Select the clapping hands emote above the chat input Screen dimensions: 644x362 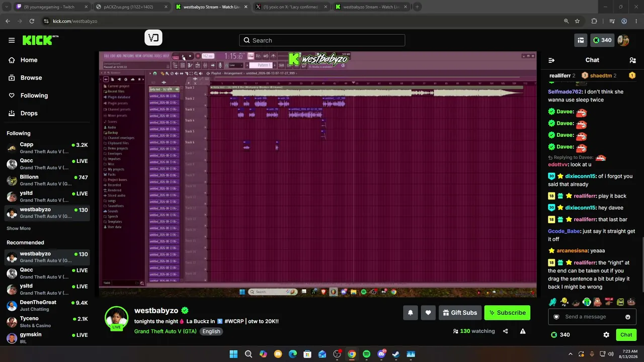tap(553, 302)
